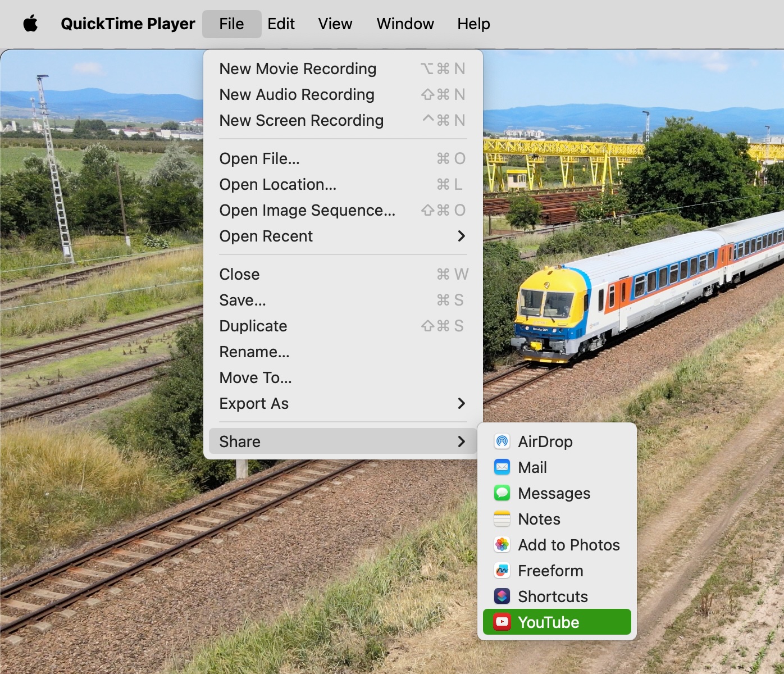Open the Window menu
The width and height of the screenshot is (784, 674).
(405, 24)
